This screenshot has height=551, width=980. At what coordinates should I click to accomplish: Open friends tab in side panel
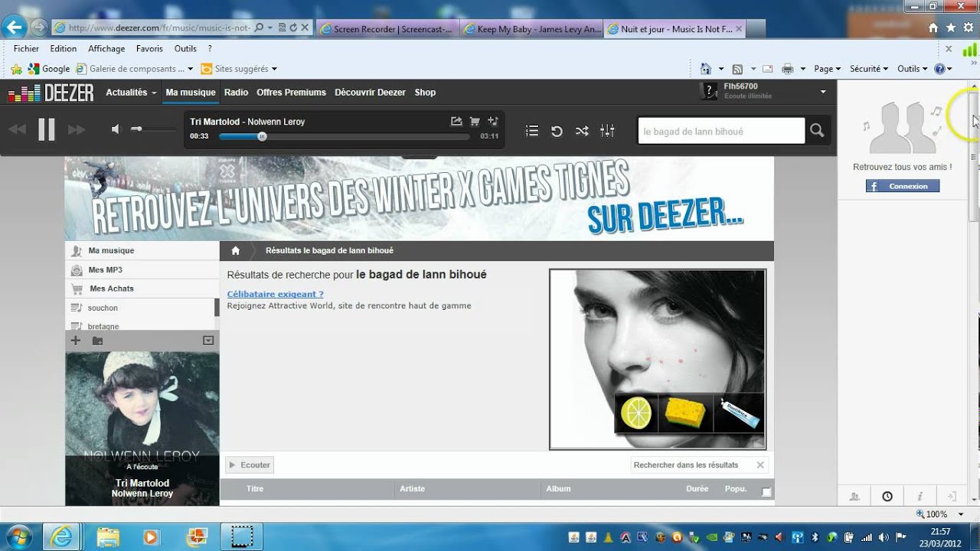854,497
